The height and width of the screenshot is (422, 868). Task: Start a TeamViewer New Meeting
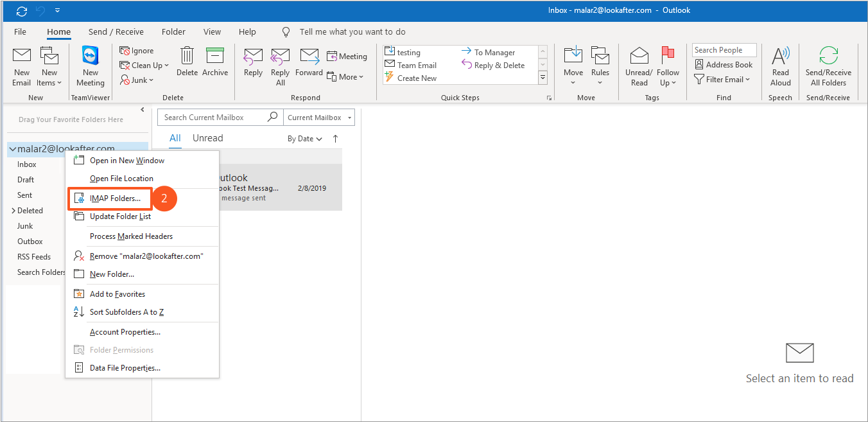(91, 67)
